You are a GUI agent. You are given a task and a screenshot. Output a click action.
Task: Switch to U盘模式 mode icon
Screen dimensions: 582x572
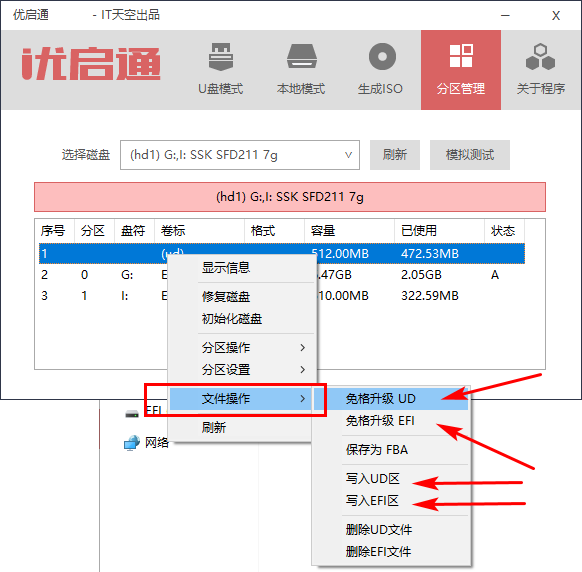click(221, 57)
